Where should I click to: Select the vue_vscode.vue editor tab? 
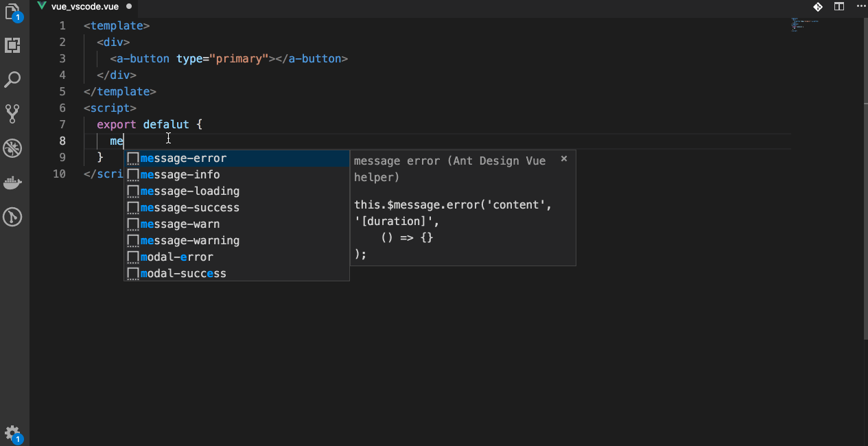point(84,7)
